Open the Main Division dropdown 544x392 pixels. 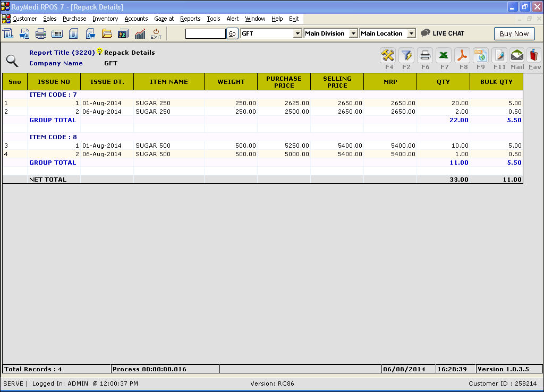pyautogui.click(x=353, y=33)
